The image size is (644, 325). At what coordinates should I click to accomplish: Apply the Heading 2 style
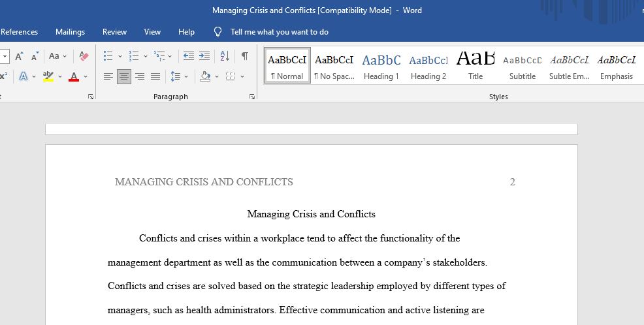(x=428, y=66)
